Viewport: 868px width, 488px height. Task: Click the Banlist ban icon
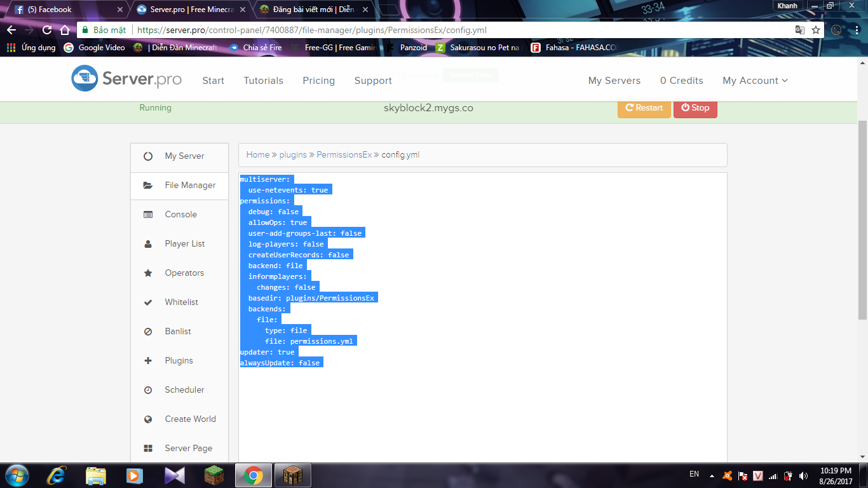coord(148,332)
